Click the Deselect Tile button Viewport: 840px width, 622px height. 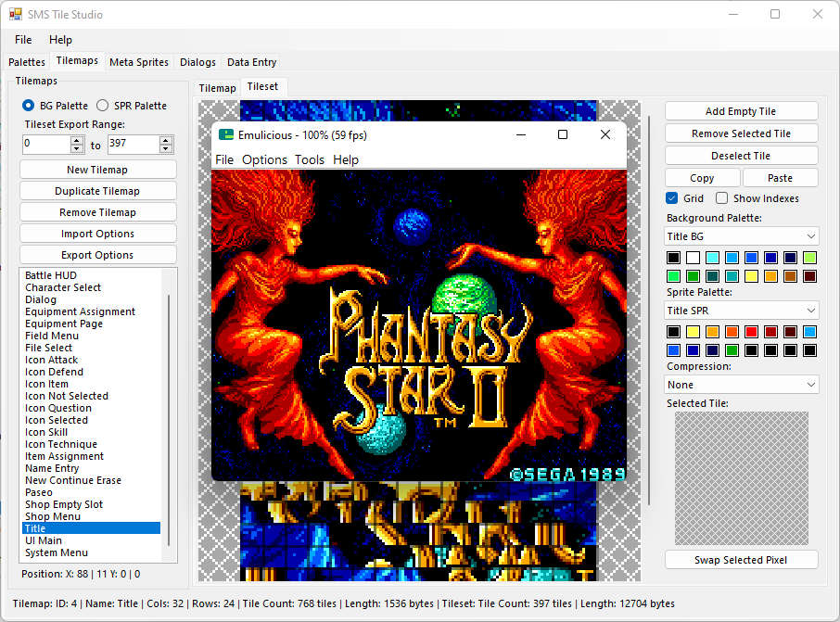pyautogui.click(x=742, y=156)
